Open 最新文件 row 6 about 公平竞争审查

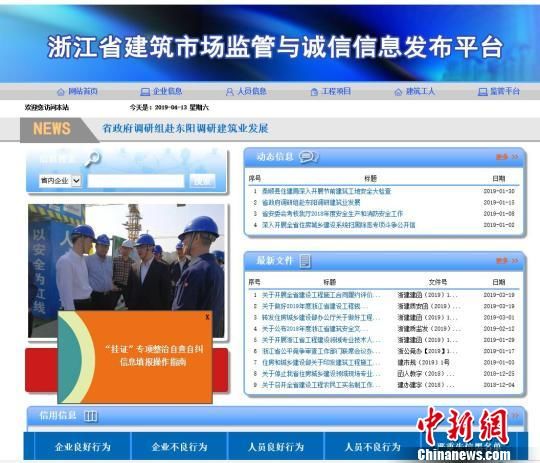pyautogui.click(x=321, y=351)
